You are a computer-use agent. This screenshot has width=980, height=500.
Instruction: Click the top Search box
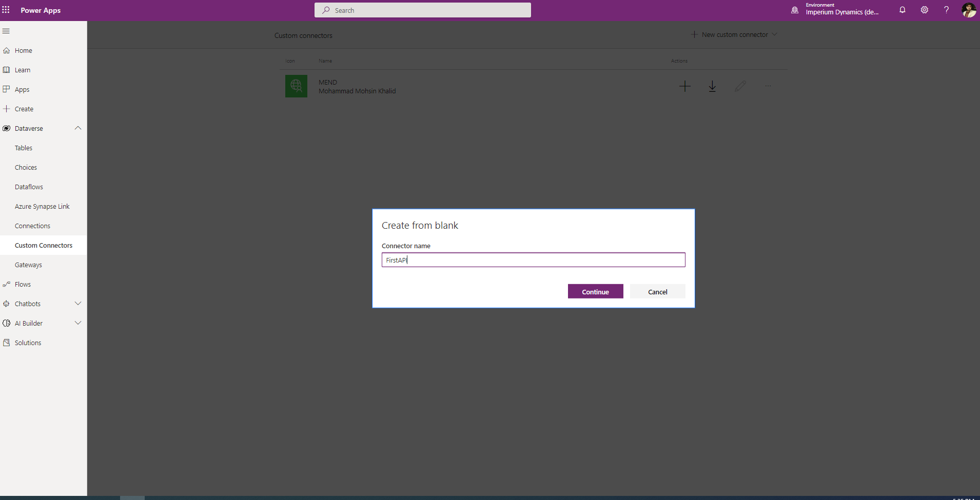422,10
